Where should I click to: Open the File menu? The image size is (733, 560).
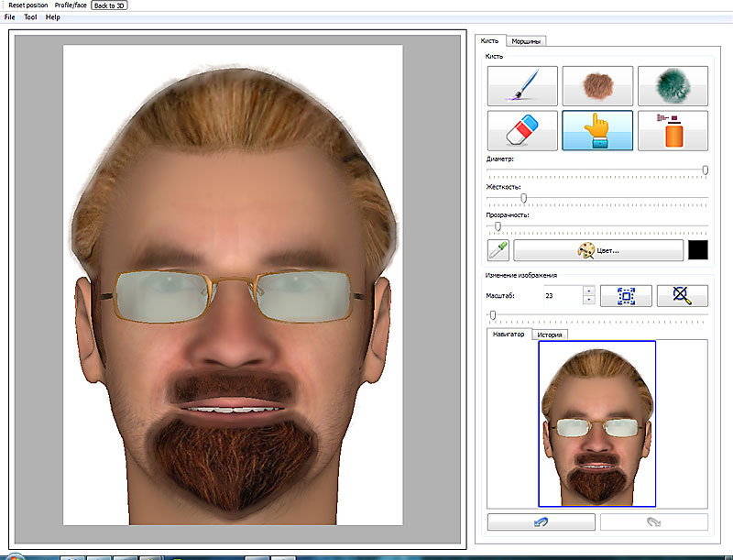click(9, 17)
